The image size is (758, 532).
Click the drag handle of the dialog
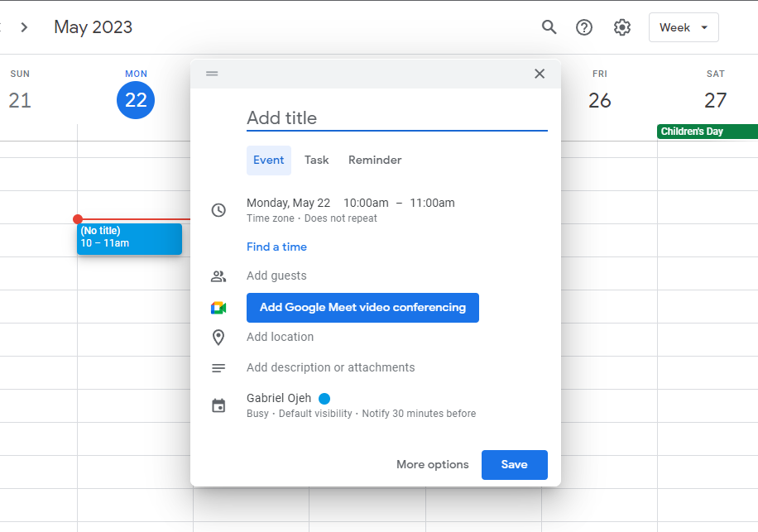(212, 74)
